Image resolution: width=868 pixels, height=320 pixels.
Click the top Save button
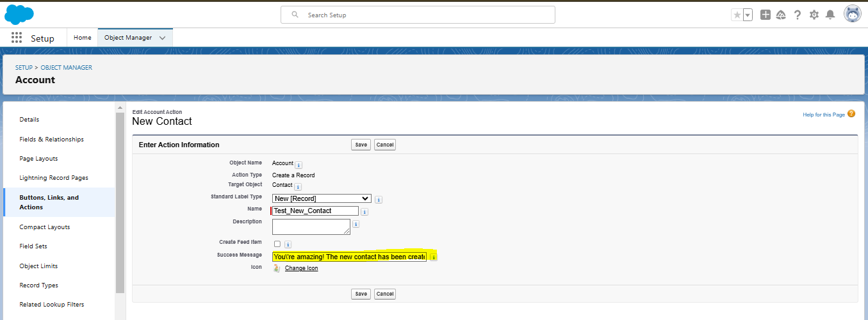pyautogui.click(x=361, y=145)
